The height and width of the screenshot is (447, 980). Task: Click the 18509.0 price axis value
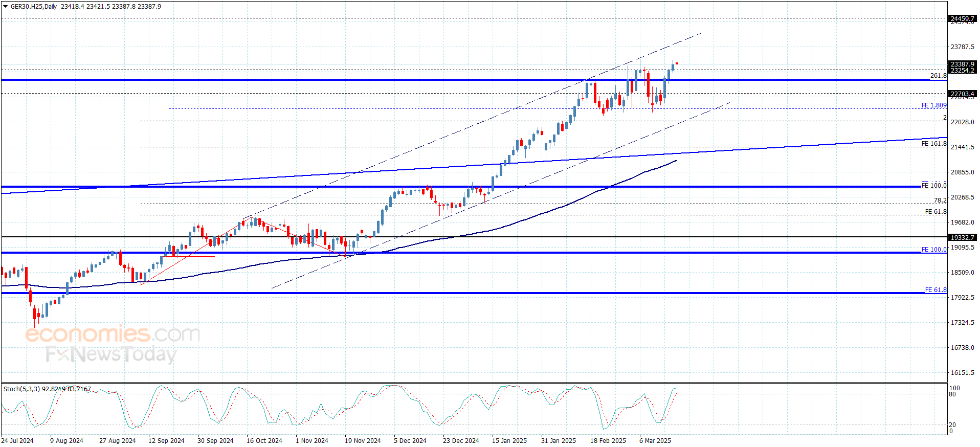[962, 273]
